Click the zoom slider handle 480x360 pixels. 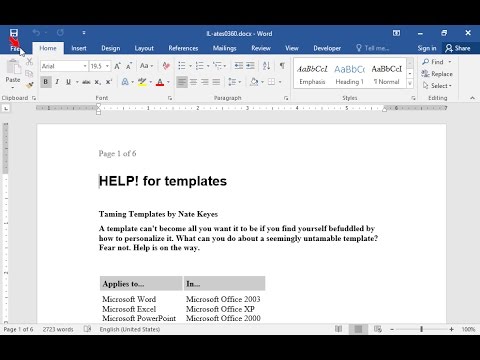422,329
